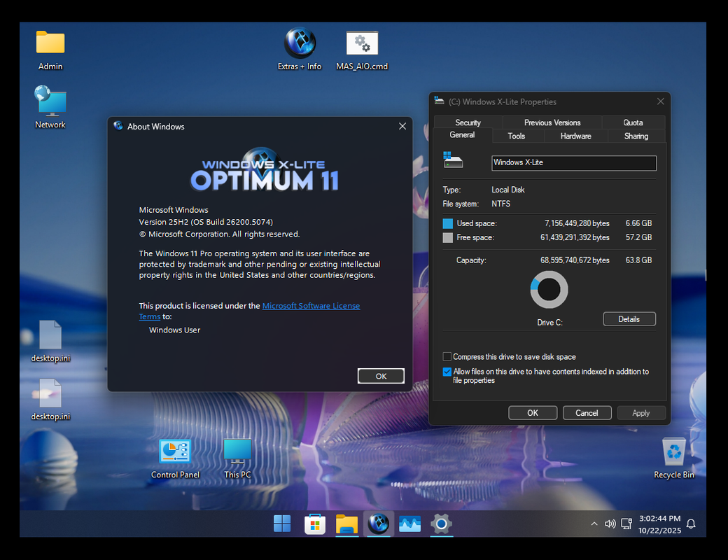Switch to the Hardware tab
The image size is (728, 560).
[575, 136]
